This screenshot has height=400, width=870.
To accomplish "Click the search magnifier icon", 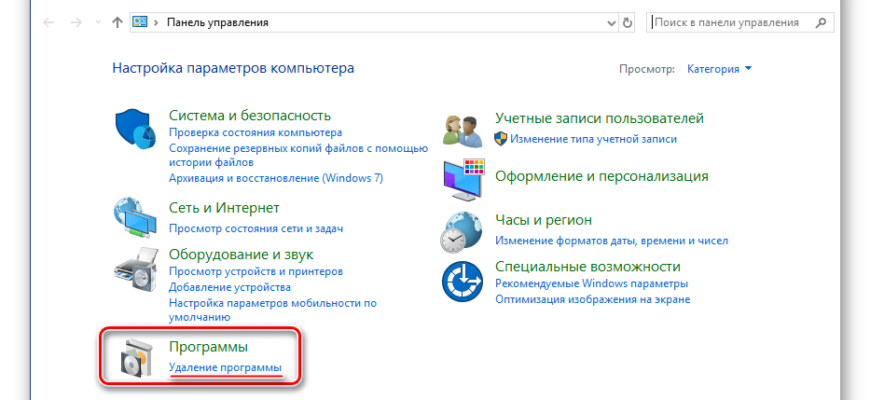I will tap(821, 23).
